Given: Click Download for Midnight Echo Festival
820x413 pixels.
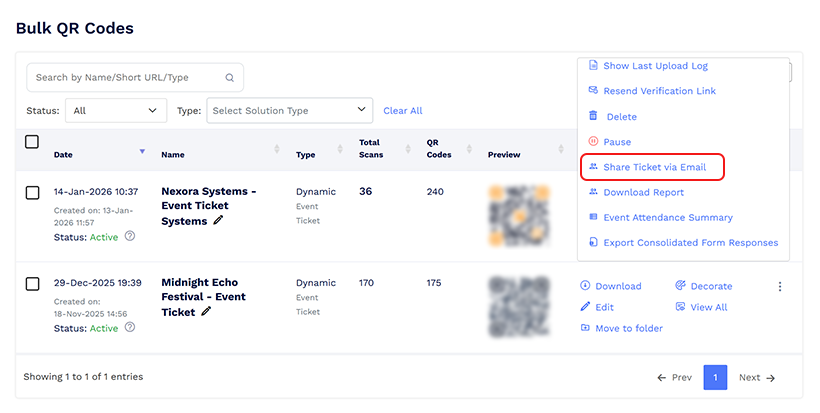Looking at the screenshot, I should 611,286.
